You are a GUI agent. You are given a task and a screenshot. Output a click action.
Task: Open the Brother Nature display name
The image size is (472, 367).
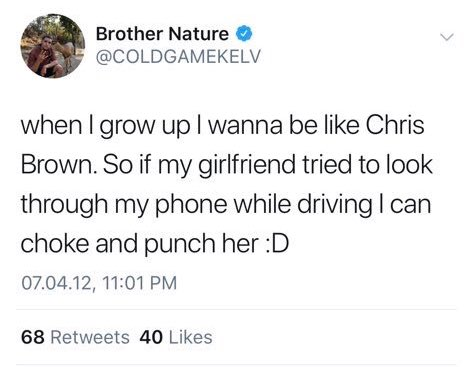[x=162, y=34]
